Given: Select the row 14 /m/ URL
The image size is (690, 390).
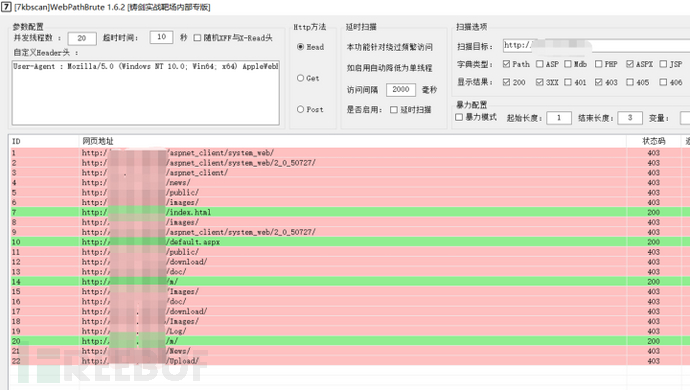Looking at the screenshot, I should pos(130,282).
